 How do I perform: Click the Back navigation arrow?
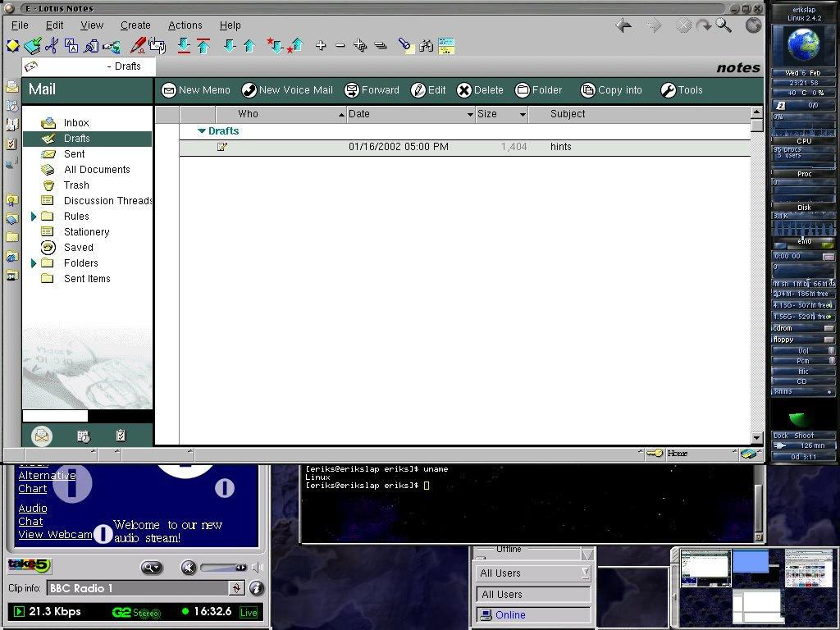click(x=623, y=25)
